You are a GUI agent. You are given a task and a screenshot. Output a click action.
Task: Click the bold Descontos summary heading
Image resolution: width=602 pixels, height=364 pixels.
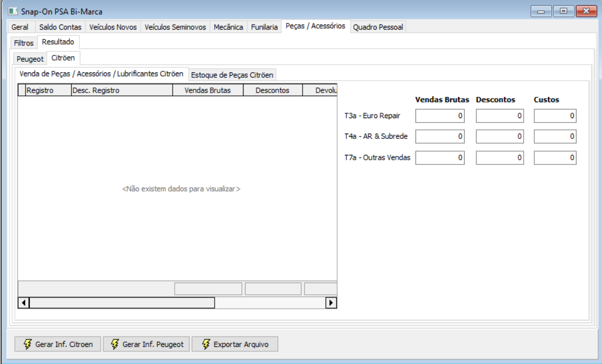pyautogui.click(x=495, y=100)
